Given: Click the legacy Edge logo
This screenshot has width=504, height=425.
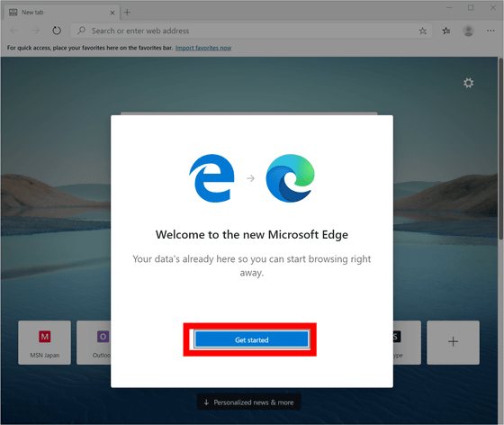Looking at the screenshot, I should click(x=211, y=178).
